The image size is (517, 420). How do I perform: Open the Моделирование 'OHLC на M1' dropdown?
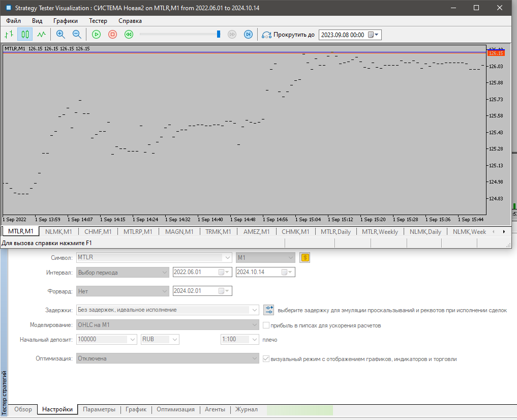click(x=167, y=325)
